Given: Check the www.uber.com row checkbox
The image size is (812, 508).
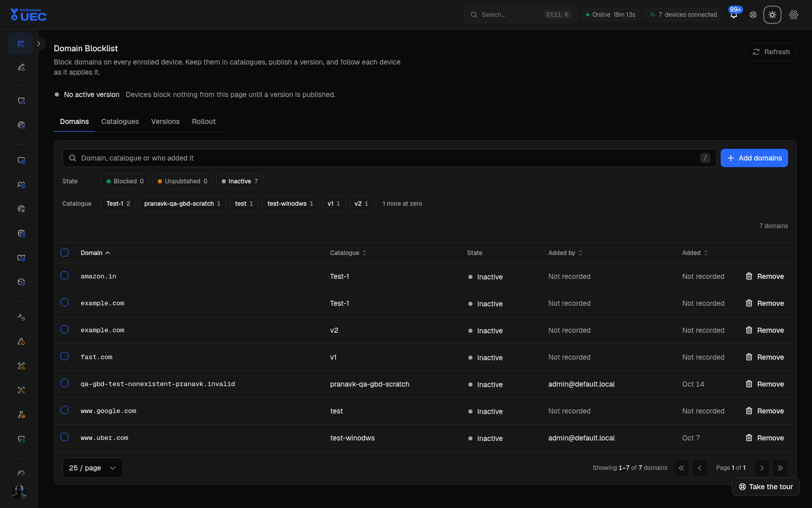Looking at the screenshot, I should (x=64, y=437).
